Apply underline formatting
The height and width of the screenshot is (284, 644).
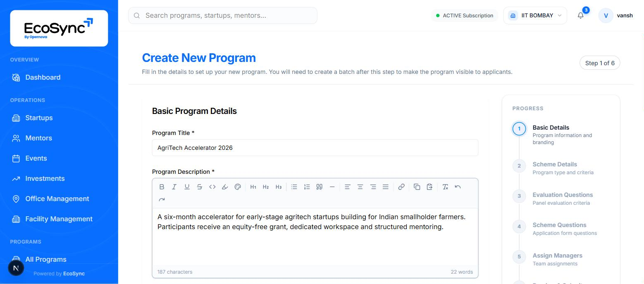point(187,187)
